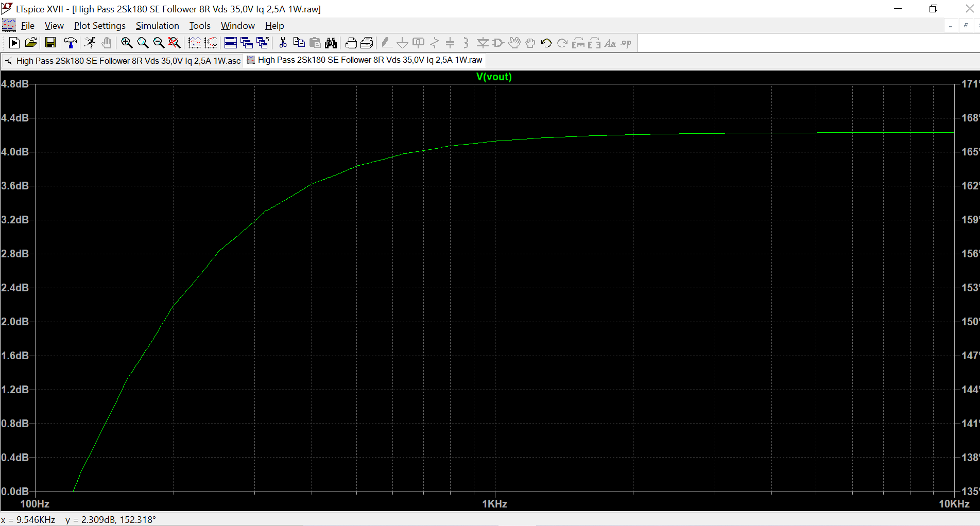Add SPICE directive .op icon
The height and width of the screenshot is (526, 980).
pos(626,43)
